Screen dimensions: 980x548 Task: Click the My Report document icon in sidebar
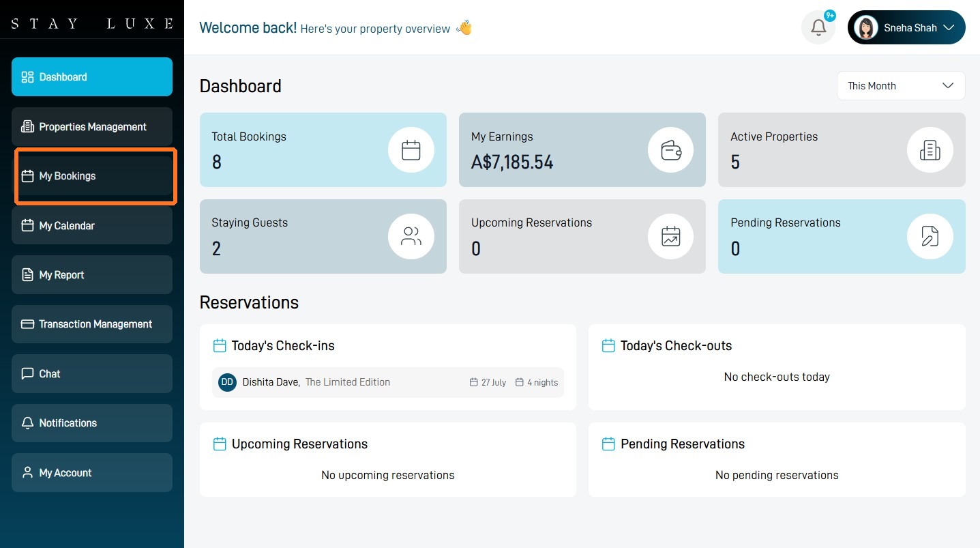point(28,275)
